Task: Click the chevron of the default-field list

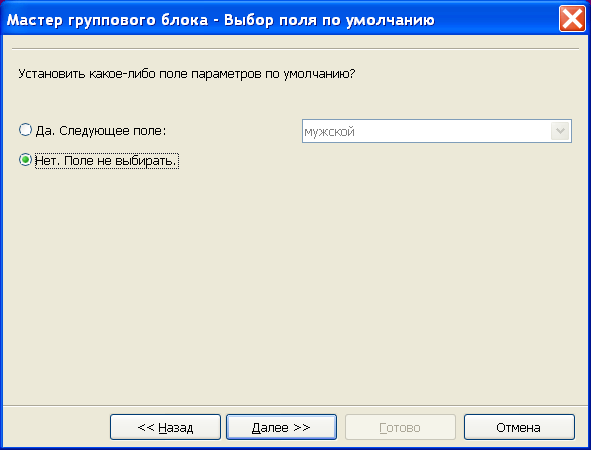Action: tap(560, 131)
